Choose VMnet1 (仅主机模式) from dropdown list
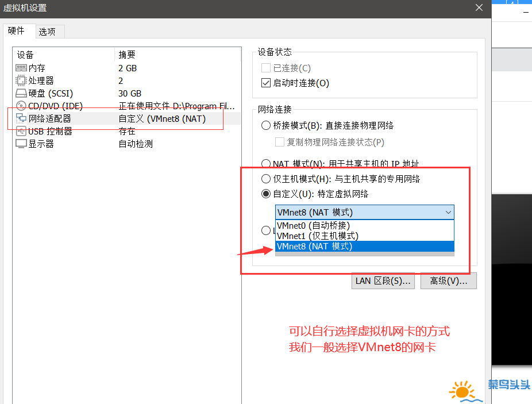Viewport: 532px width, 404px height. (365, 236)
